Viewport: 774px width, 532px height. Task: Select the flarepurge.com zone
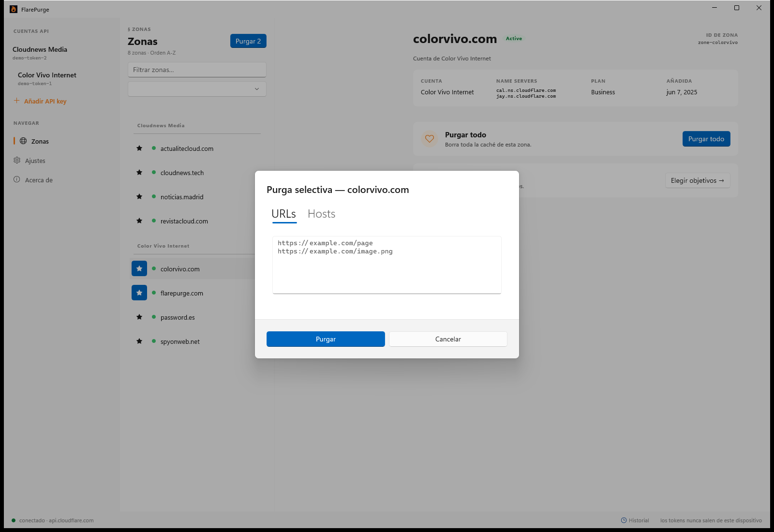182,293
